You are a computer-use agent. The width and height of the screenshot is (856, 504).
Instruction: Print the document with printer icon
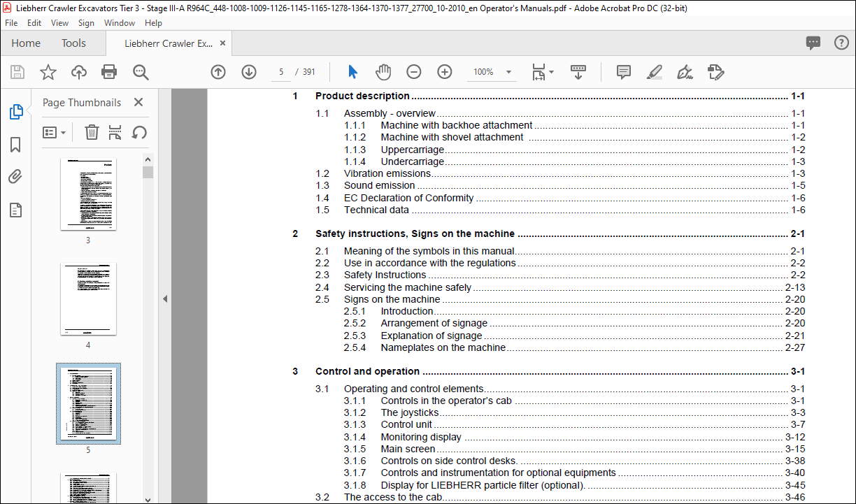tap(109, 72)
